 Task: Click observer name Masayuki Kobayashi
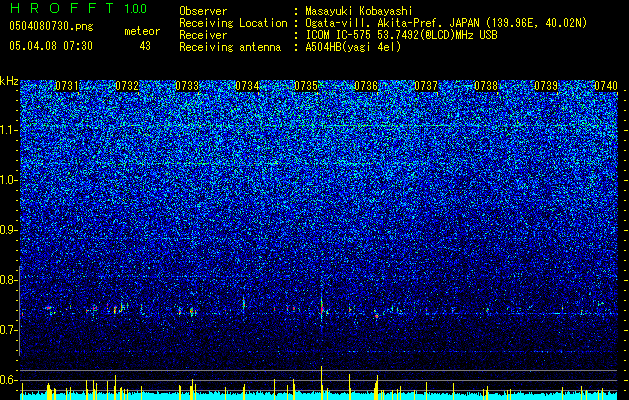358,11
